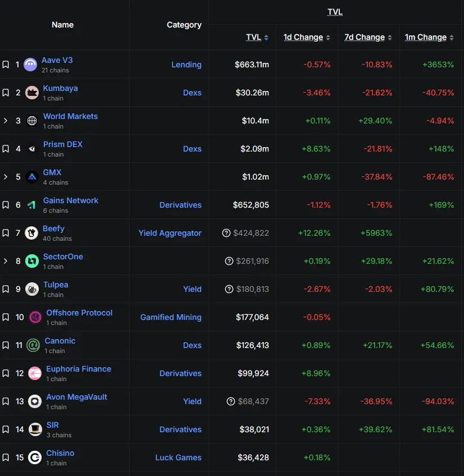Expand the World Markets row
This screenshot has width=464, height=476.
(x=6, y=121)
